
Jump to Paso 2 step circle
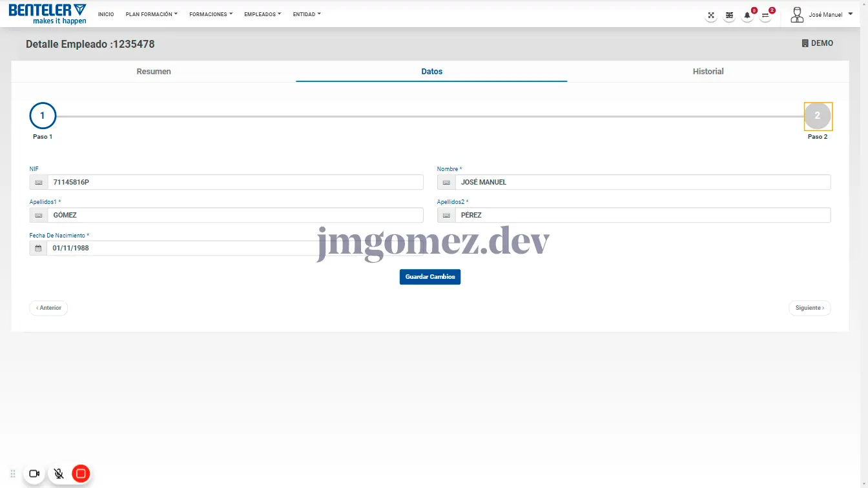tap(818, 116)
